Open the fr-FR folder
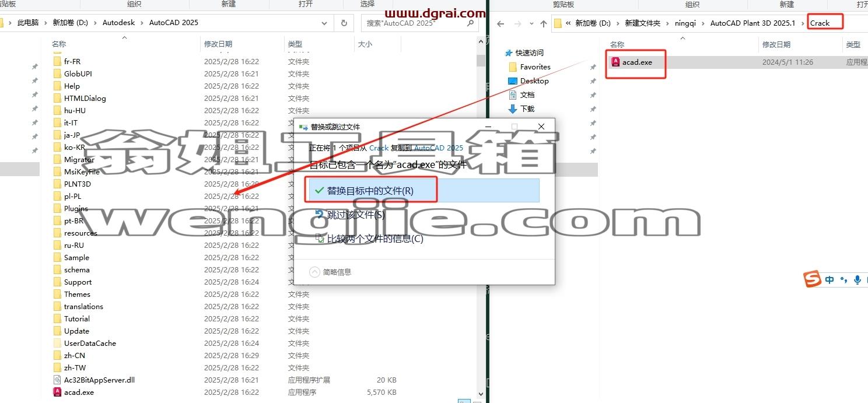 [72, 61]
